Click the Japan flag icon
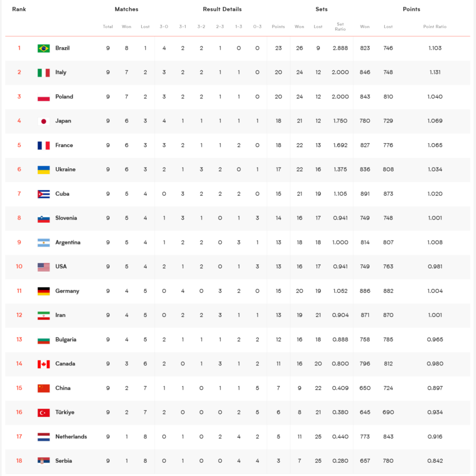The image size is (476, 476). coord(44,121)
